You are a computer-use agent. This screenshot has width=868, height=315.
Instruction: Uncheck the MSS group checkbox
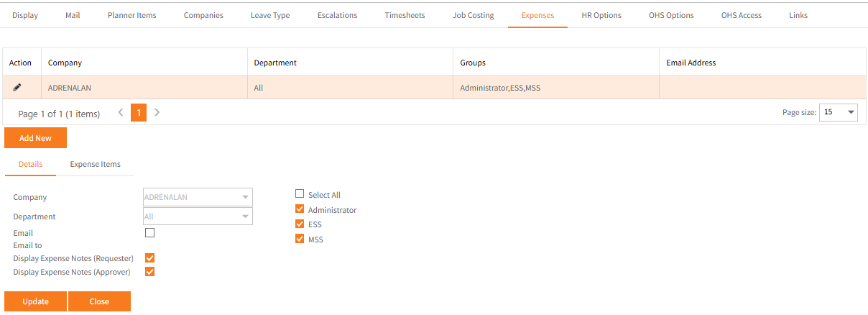pos(300,239)
